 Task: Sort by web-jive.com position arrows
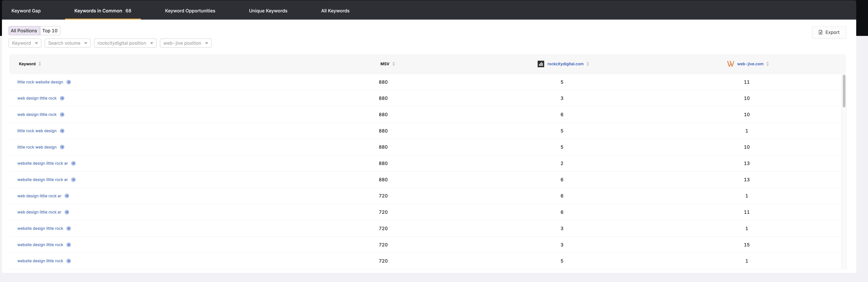768,64
